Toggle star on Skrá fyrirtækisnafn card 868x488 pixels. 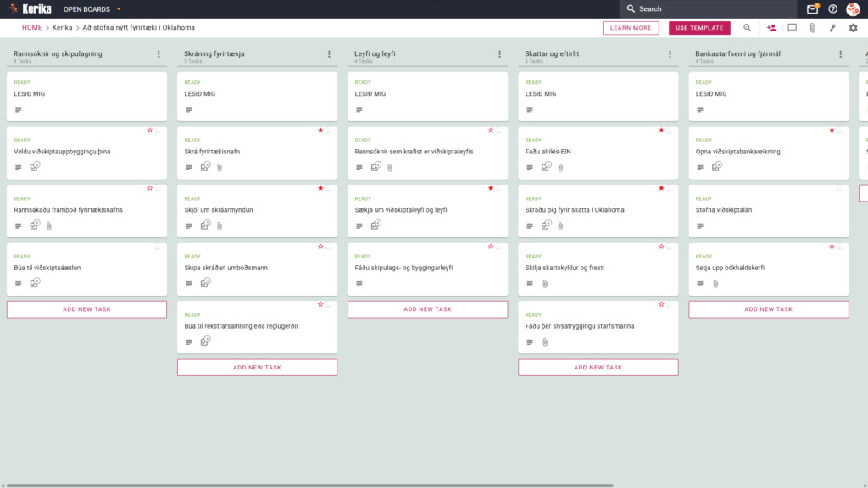(320, 130)
